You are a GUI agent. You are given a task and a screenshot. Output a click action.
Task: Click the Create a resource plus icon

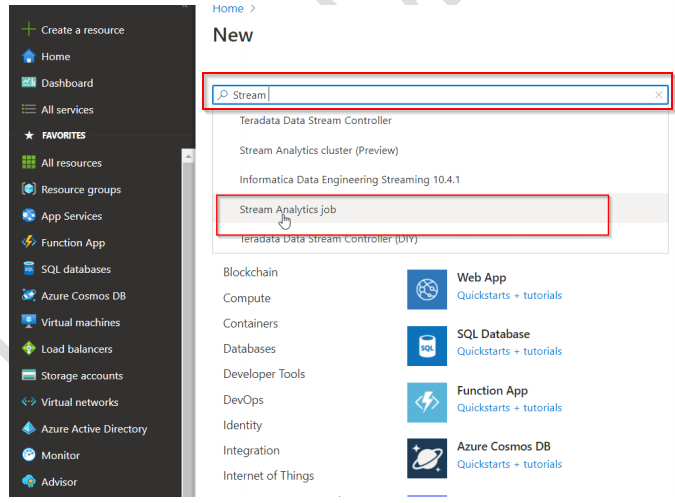click(x=28, y=30)
